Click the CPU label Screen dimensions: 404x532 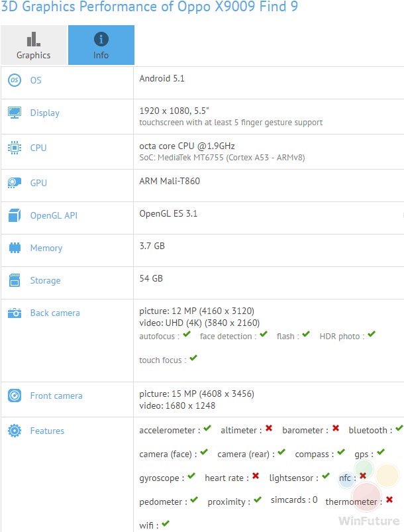pyautogui.click(x=38, y=148)
